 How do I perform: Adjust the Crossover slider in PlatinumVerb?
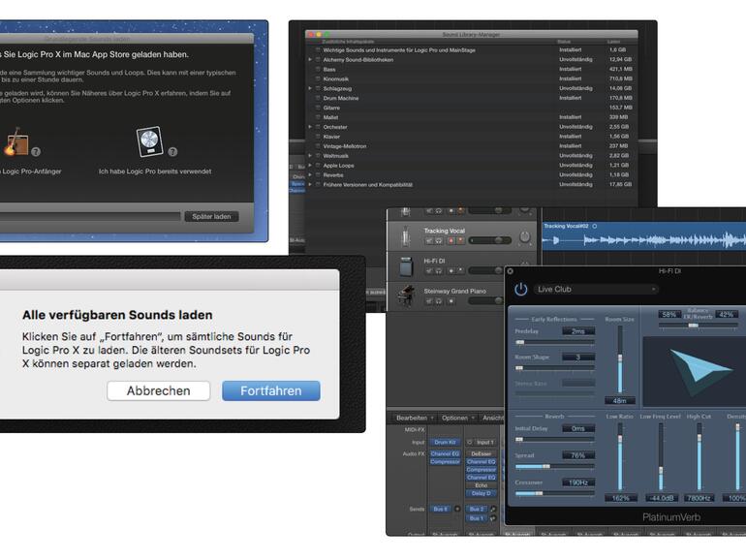click(x=555, y=493)
